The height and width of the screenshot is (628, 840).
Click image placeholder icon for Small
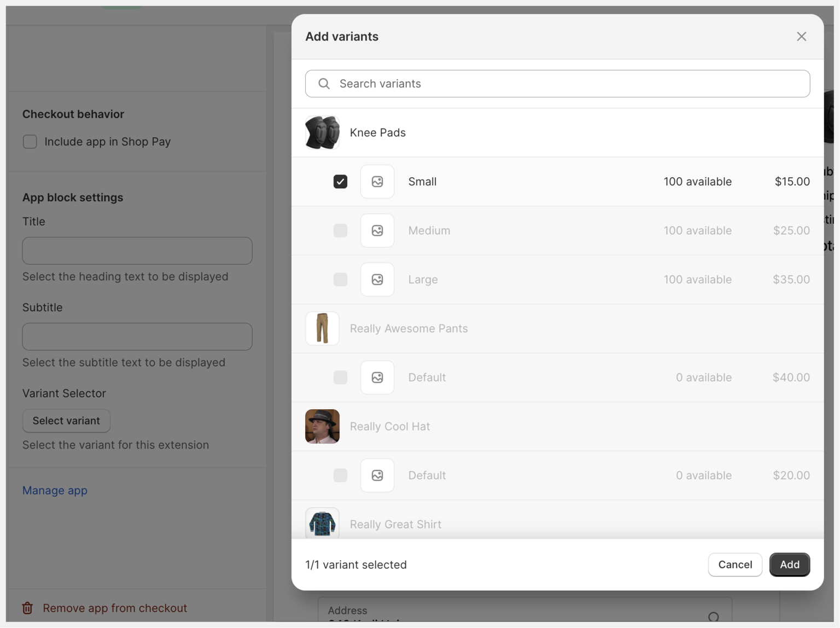(377, 182)
